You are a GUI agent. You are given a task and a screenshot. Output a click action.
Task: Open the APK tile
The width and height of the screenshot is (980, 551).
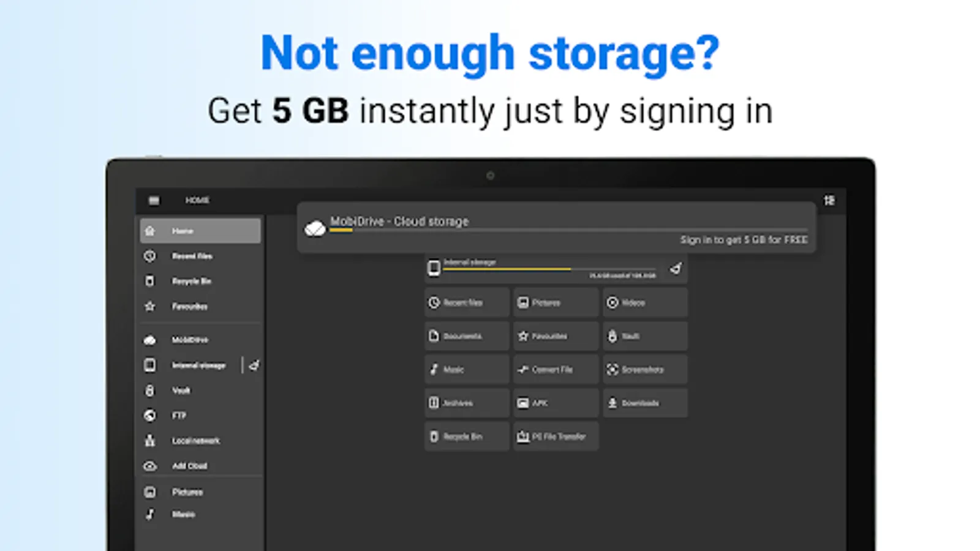(x=556, y=403)
